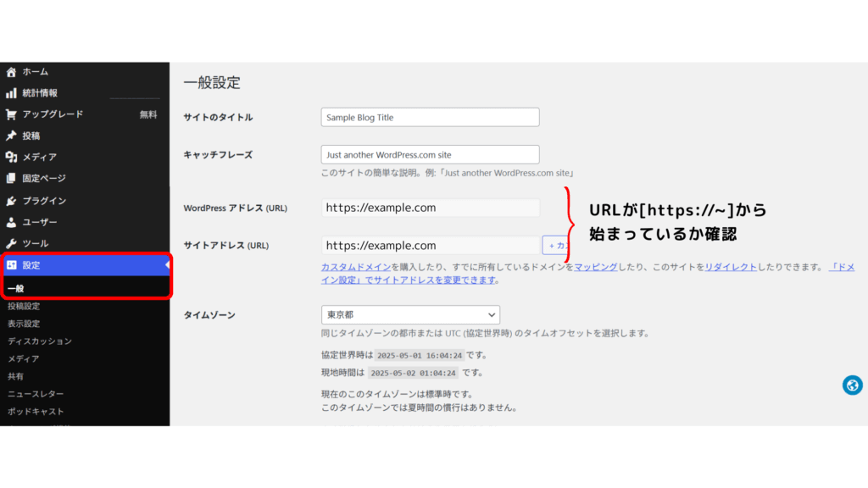The height and width of the screenshot is (488, 868).
Task: Open the 投稿設定 submenu
Action: point(24,306)
